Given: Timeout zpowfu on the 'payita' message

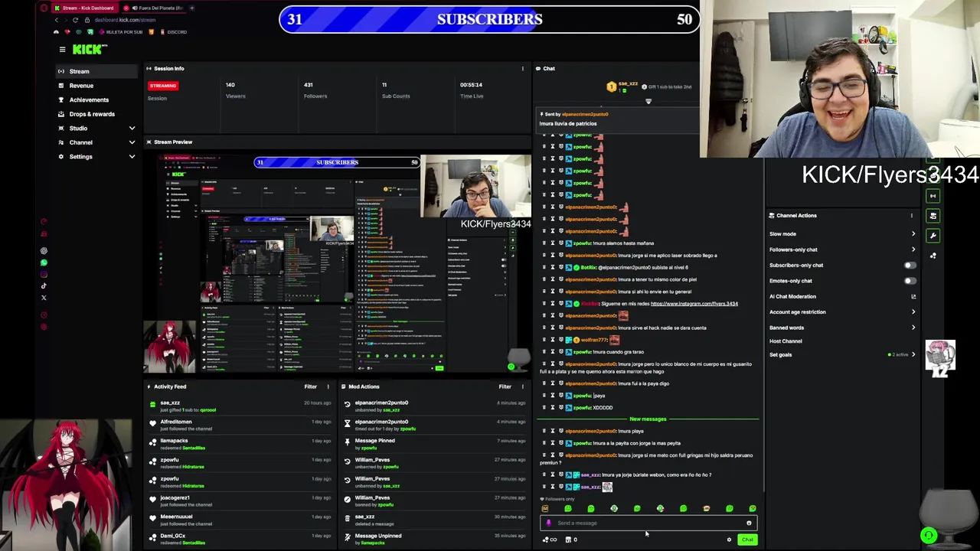Looking at the screenshot, I should pyautogui.click(x=552, y=443).
